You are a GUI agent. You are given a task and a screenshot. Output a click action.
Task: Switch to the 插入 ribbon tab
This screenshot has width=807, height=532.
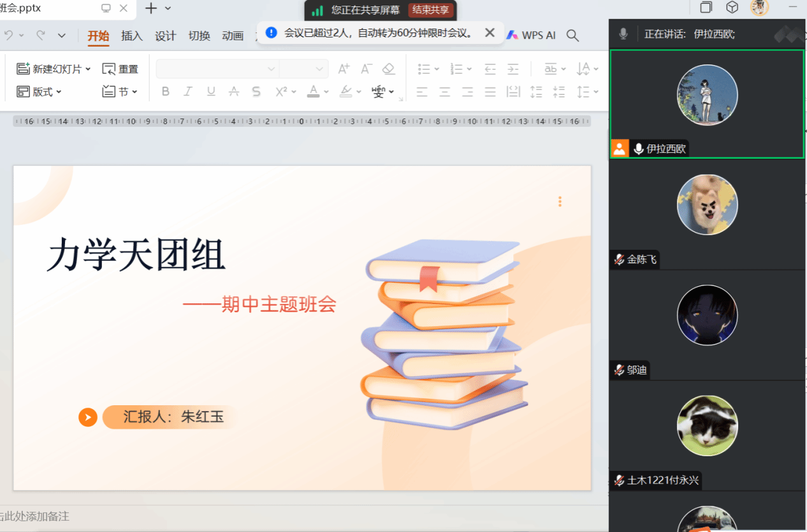pyautogui.click(x=132, y=36)
